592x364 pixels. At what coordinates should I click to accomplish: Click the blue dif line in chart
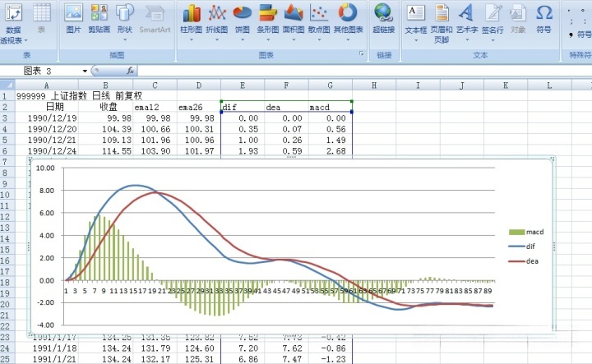(x=136, y=185)
